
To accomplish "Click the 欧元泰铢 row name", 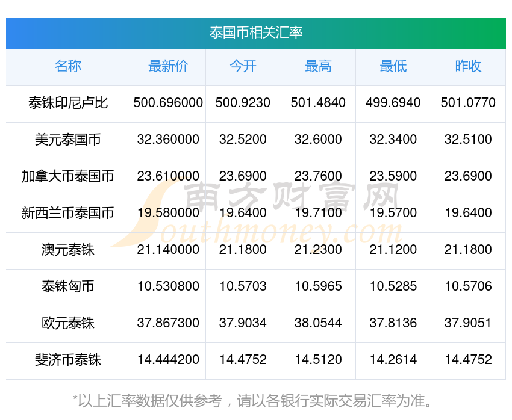I will click(x=68, y=323).
